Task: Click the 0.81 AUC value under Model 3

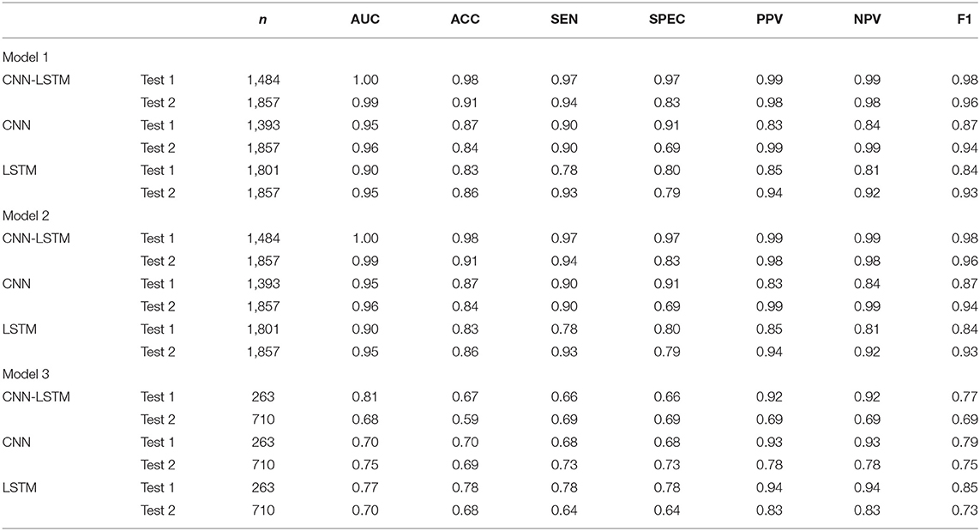Action: (366, 396)
